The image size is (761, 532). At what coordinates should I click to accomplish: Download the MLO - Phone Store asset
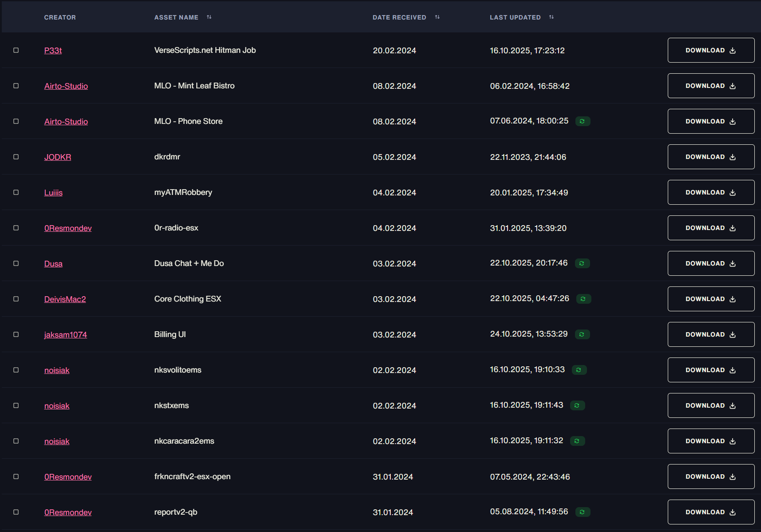point(711,121)
